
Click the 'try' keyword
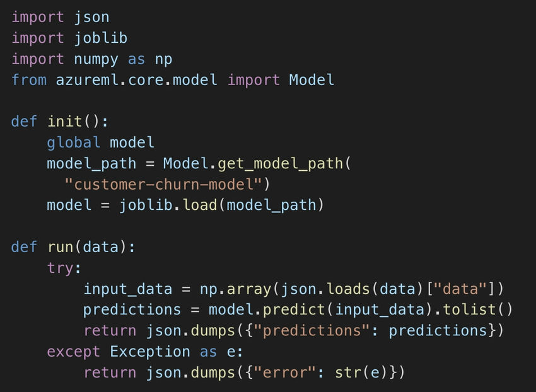(x=61, y=268)
